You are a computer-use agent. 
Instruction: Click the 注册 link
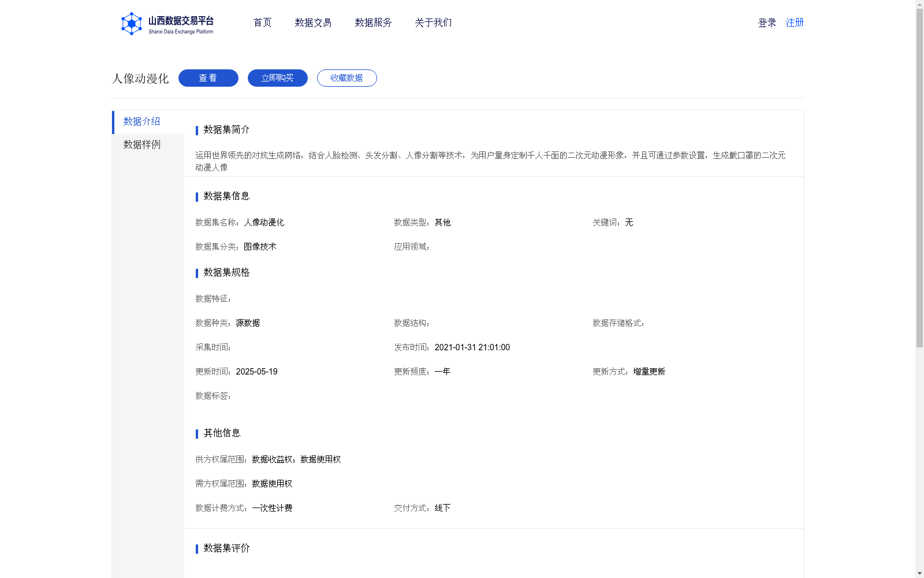tap(795, 23)
